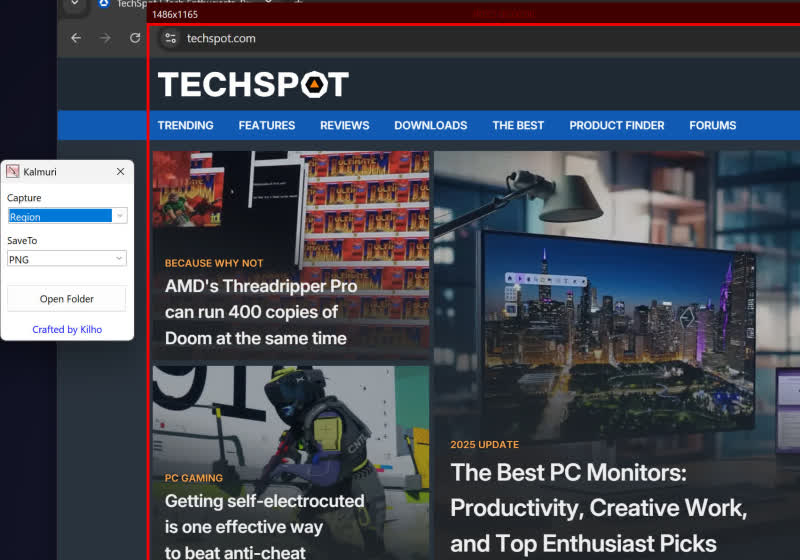Visit the FORUMS link
Screen dimensions: 800x560
coord(712,125)
